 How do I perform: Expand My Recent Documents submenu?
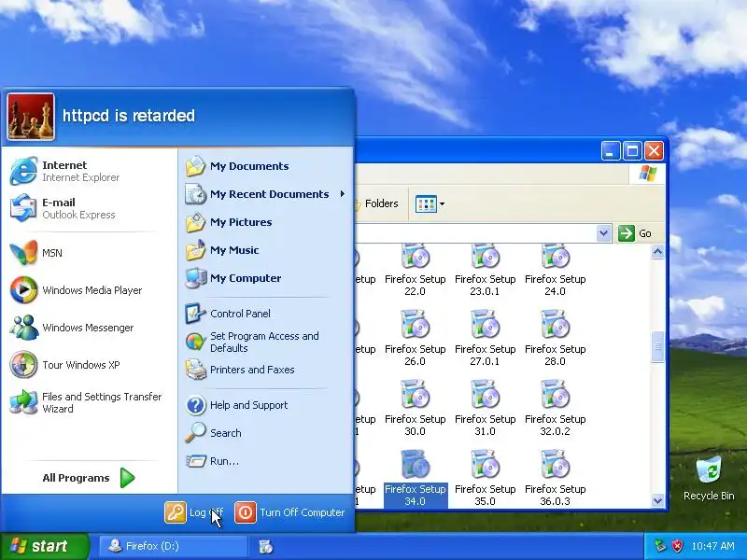click(266, 194)
